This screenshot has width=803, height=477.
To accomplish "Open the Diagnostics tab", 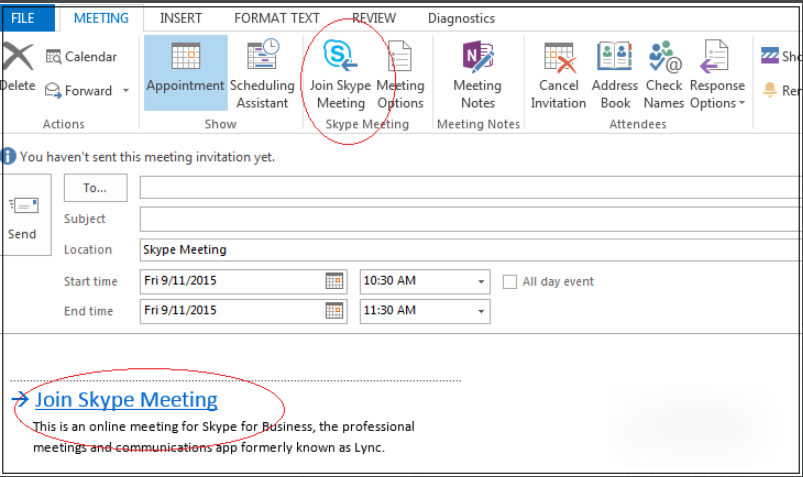I will click(461, 18).
